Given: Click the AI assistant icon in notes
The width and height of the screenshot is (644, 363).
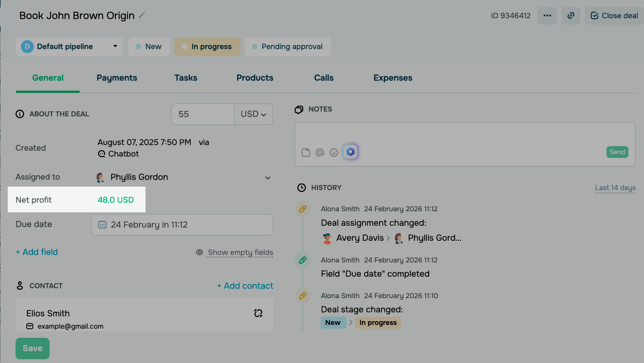Looking at the screenshot, I should coord(350,152).
